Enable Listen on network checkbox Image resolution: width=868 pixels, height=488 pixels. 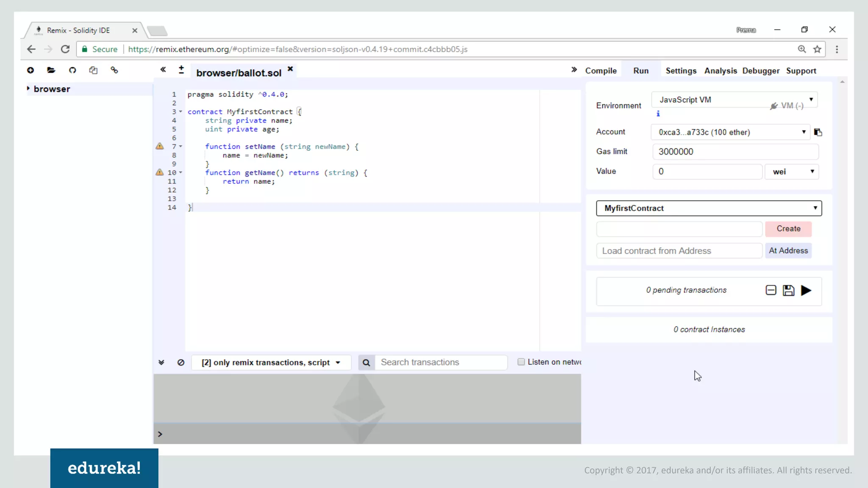pyautogui.click(x=521, y=362)
